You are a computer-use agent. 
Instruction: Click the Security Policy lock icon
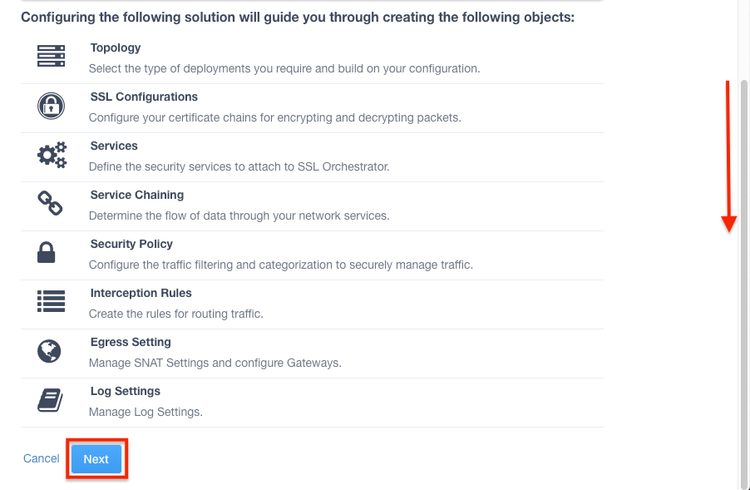[x=46, y=253]
